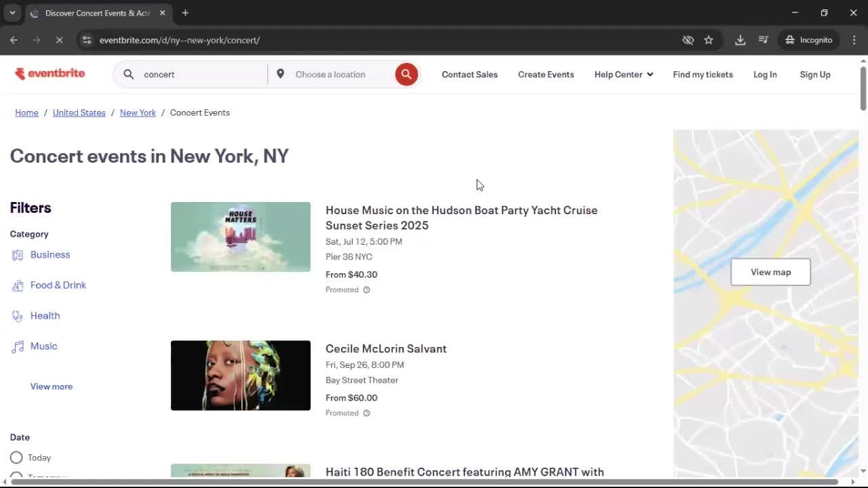
Task: Go back using browser back arrow
Action: (x=14, y=40)
